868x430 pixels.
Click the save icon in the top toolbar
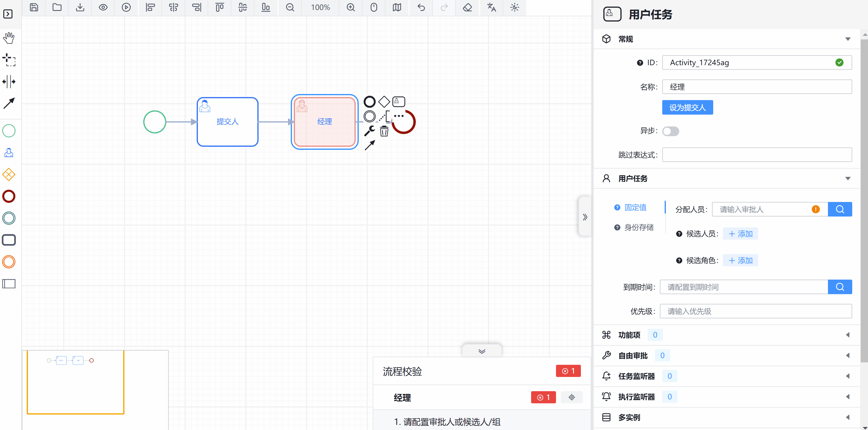34,7
